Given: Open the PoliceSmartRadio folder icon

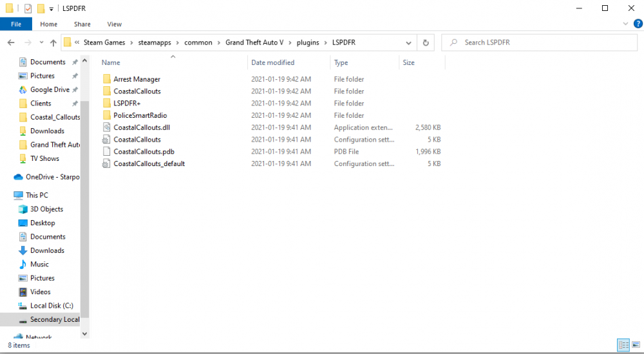Looking at the screenshot, I should click(x=107, y=115).
